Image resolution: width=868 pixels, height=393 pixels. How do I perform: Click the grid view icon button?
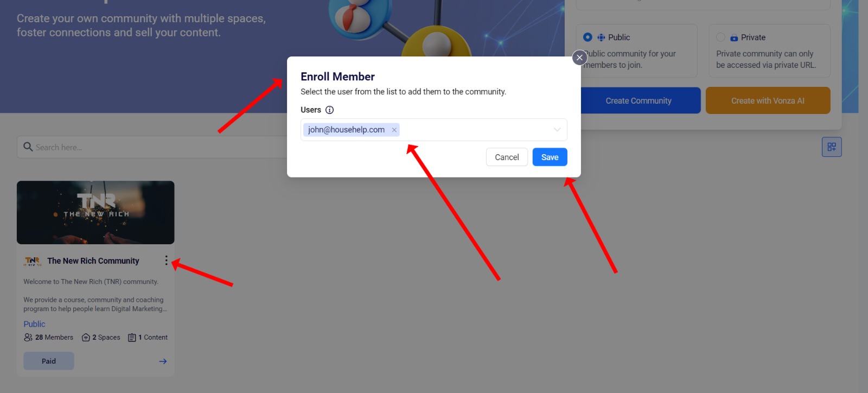tap(832, 147)
